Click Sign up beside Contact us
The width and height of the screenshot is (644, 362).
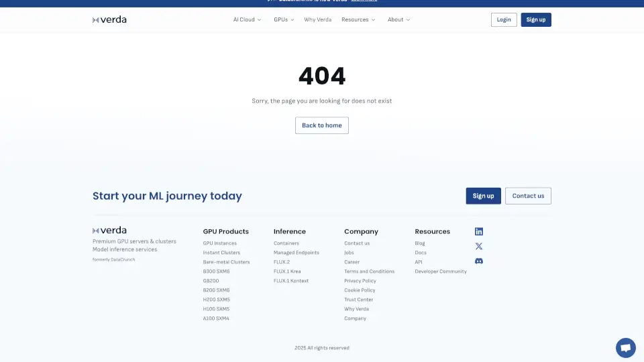[x=483, y=196]
